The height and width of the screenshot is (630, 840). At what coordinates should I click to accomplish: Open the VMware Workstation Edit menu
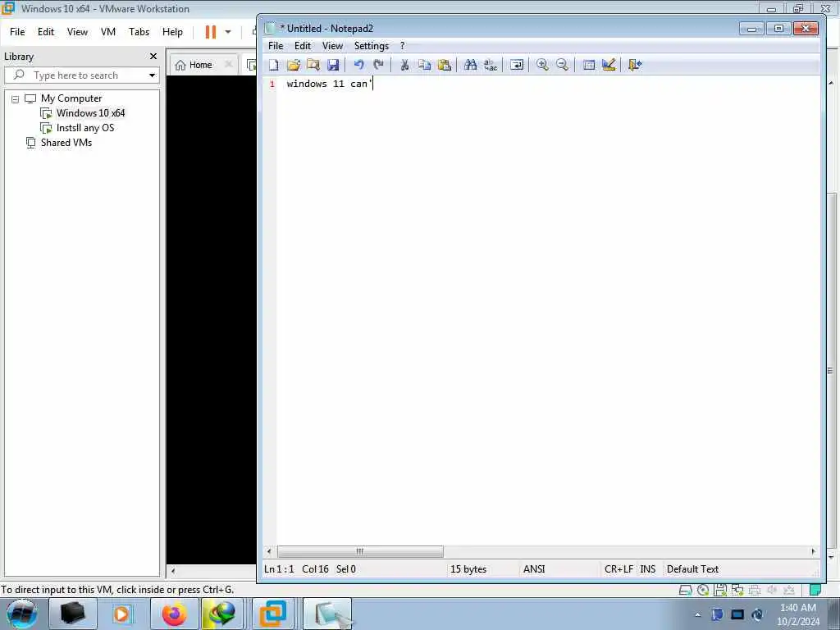click(46, 32)
